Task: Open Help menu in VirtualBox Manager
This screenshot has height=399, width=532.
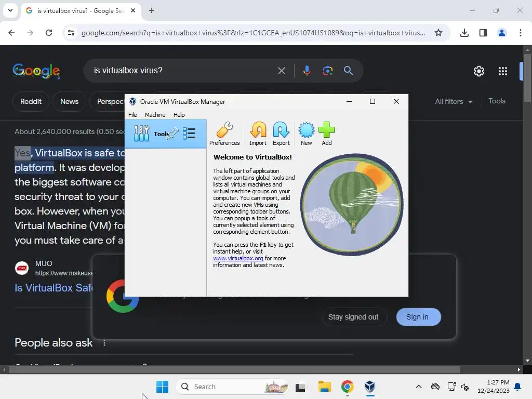Action: pyautogui.click(x=179, y=115)
